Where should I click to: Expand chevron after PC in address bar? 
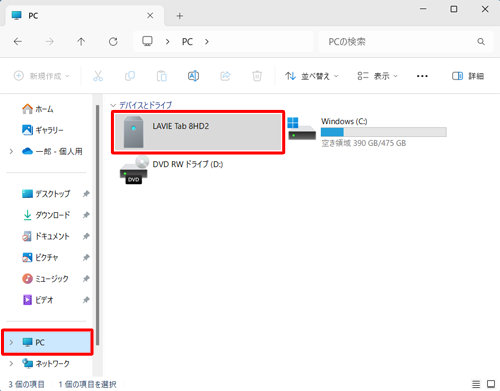(207, 42)
